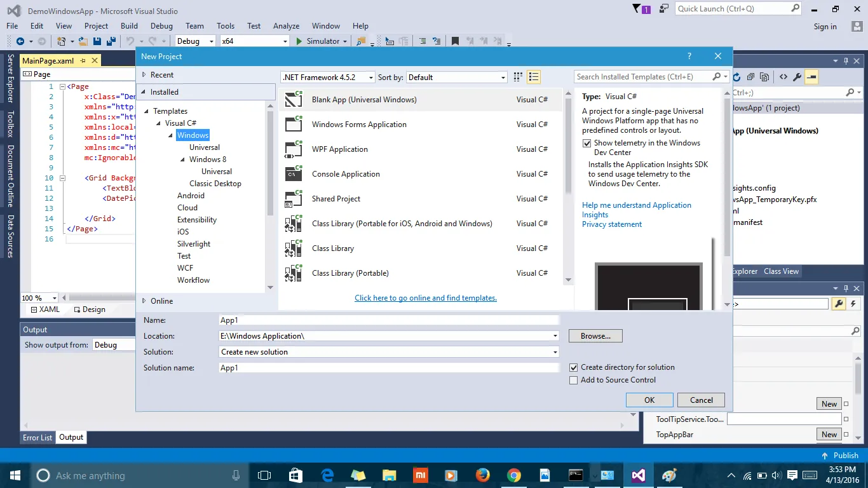Click the green Start Simulator play icon
Image resolution: width=868 pixels, height=488 pixels.
299,41
